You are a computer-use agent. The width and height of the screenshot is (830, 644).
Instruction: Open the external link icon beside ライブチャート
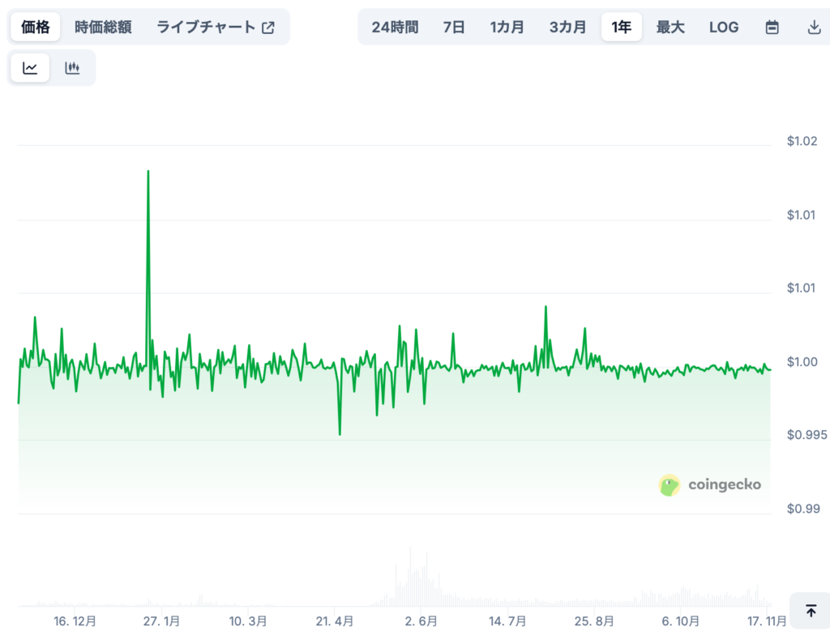click(268, 26)
